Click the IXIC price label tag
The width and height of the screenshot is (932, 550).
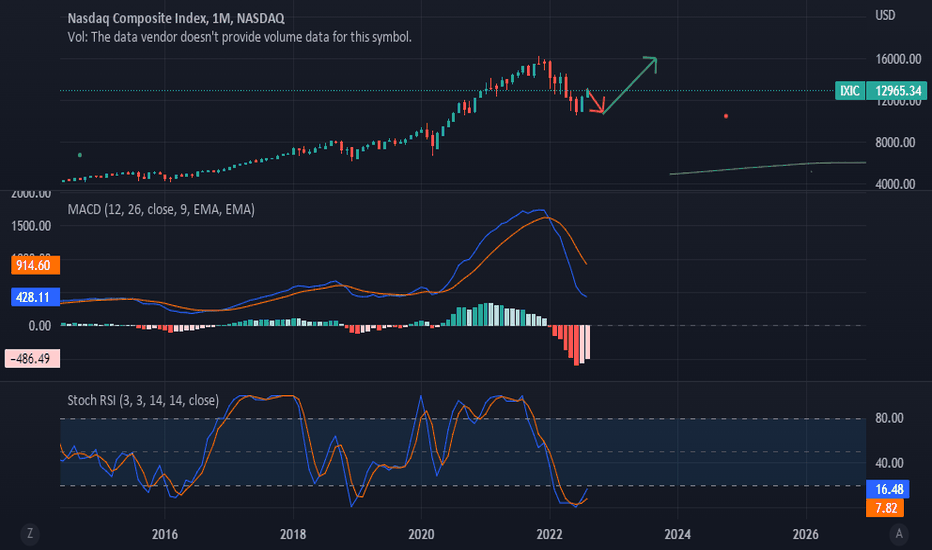tap(849, 90)
